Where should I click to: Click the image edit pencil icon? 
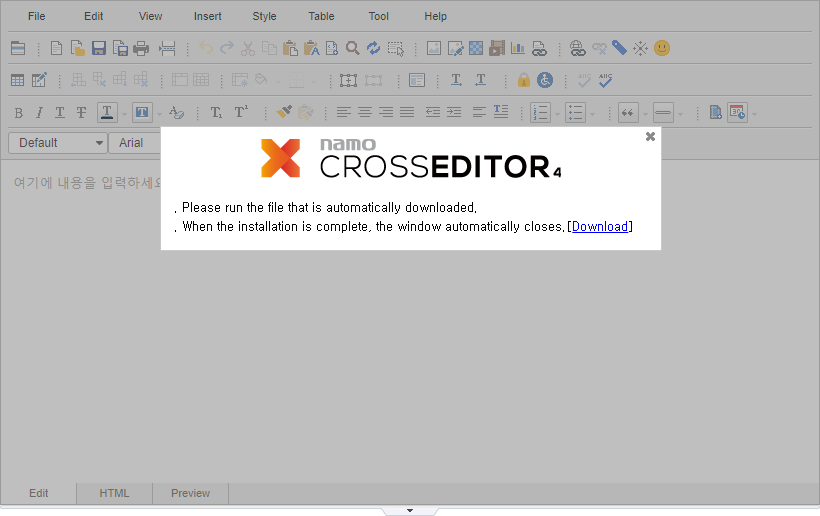point(455,48)
